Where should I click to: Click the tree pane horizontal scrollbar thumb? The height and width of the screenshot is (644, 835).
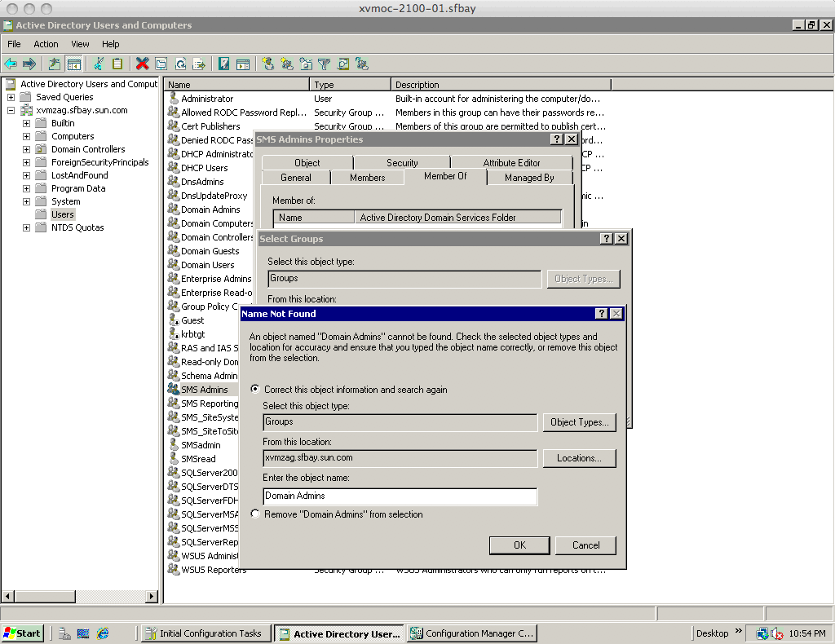[x=44, y=596]
